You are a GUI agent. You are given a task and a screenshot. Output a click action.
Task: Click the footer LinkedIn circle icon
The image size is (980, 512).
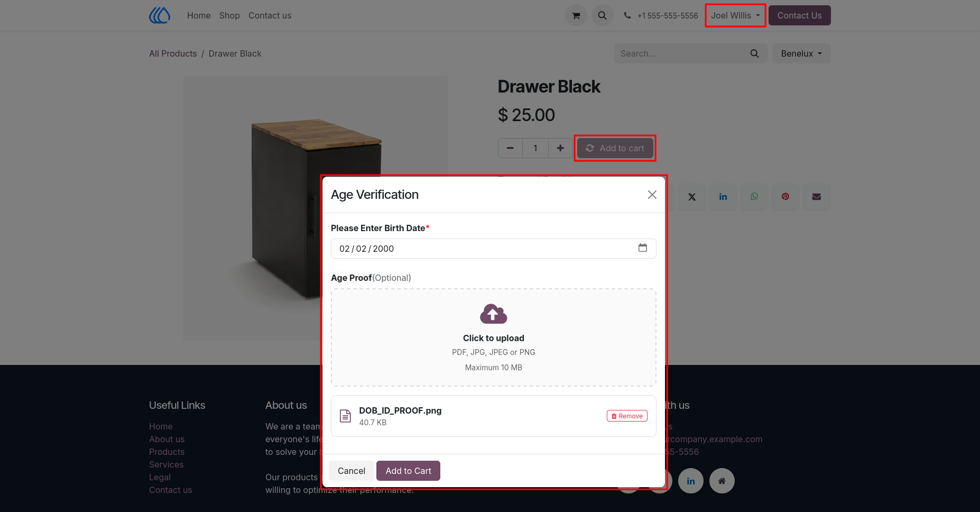(691, 481)
